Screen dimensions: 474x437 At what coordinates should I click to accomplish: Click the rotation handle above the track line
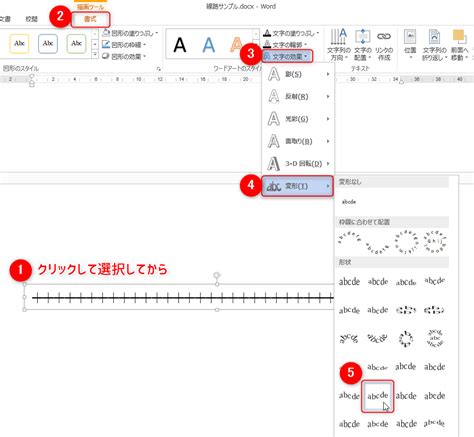[x=217, y=275]
